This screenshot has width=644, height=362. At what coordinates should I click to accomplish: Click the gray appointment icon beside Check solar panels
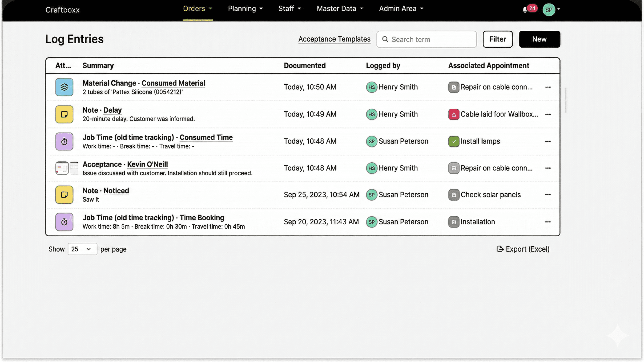pyautogui.click(x=454, y=195)
